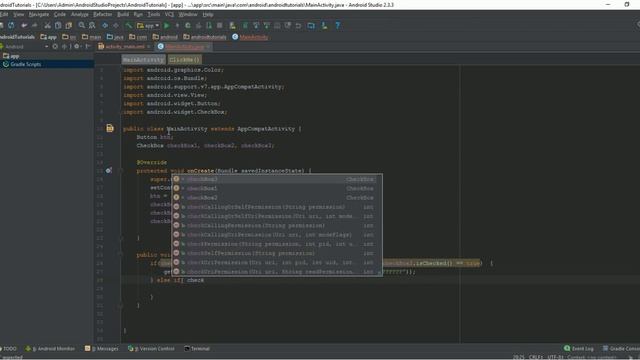
Task: Click the java breadcrumb folder
Action: (115, 37)
